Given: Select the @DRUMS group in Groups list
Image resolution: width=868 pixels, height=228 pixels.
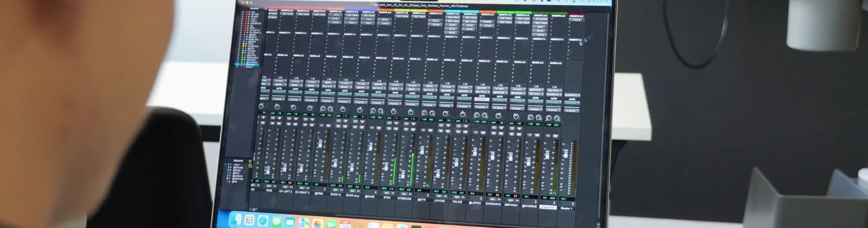Looking at the screenshot, I should click(x=238, y=167).
